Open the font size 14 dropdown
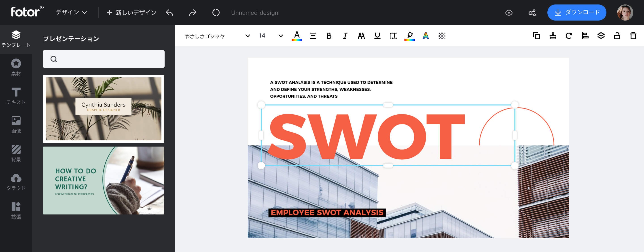Screen dimensions: 644x252 click(280, 36)
